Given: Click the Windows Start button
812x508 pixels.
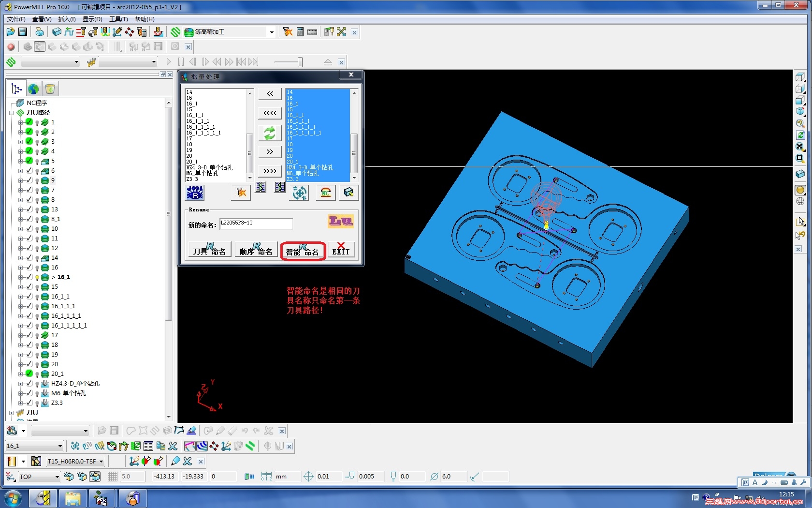Looking at the screenshot, I should coord(13,498).
